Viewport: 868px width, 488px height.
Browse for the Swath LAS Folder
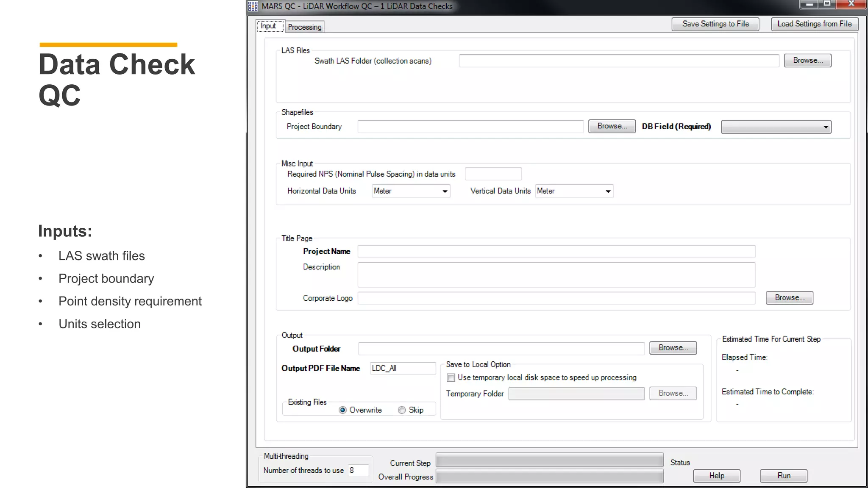(807, 61)
